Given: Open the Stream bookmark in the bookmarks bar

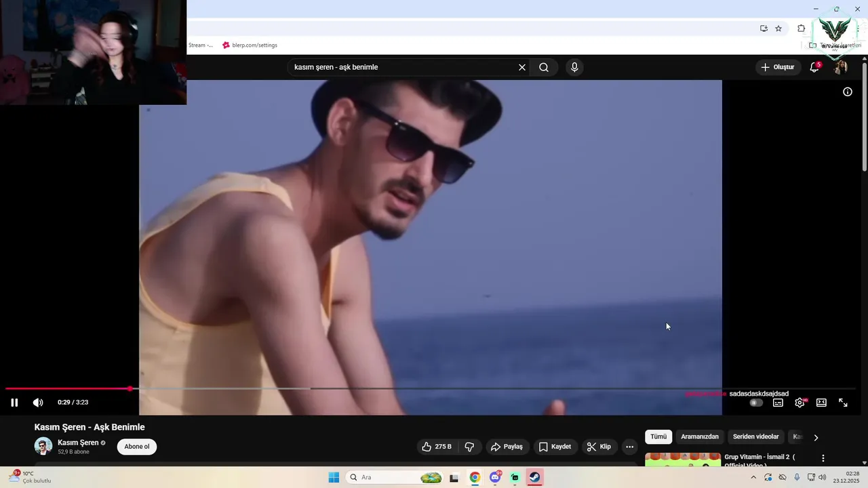Looking at the screenshot, I should click(200, 45).
